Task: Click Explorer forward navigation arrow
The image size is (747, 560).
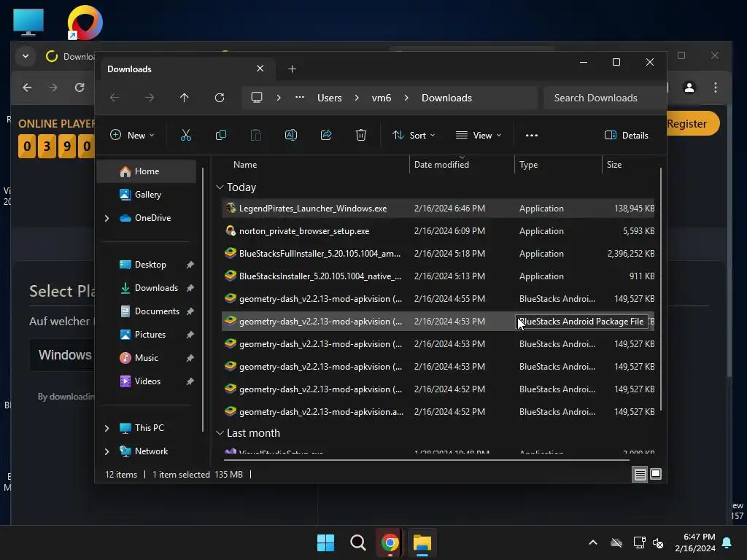Action: click(x=150, y=98)
